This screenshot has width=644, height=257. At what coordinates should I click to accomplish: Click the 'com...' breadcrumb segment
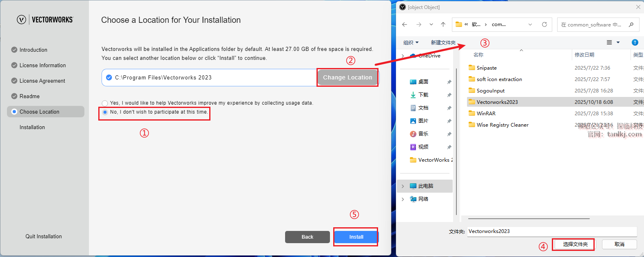click(498, 24)
